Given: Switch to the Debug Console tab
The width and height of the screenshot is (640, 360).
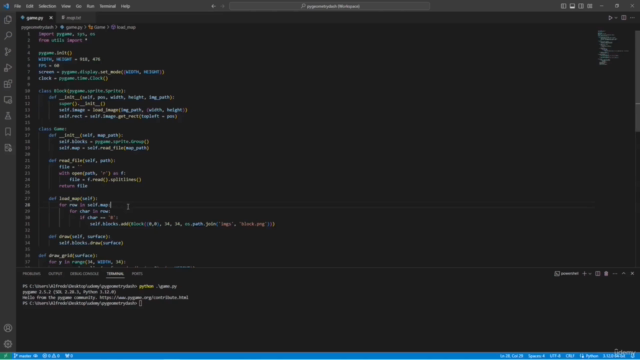Looking at the screenshot, I should 84,273.
